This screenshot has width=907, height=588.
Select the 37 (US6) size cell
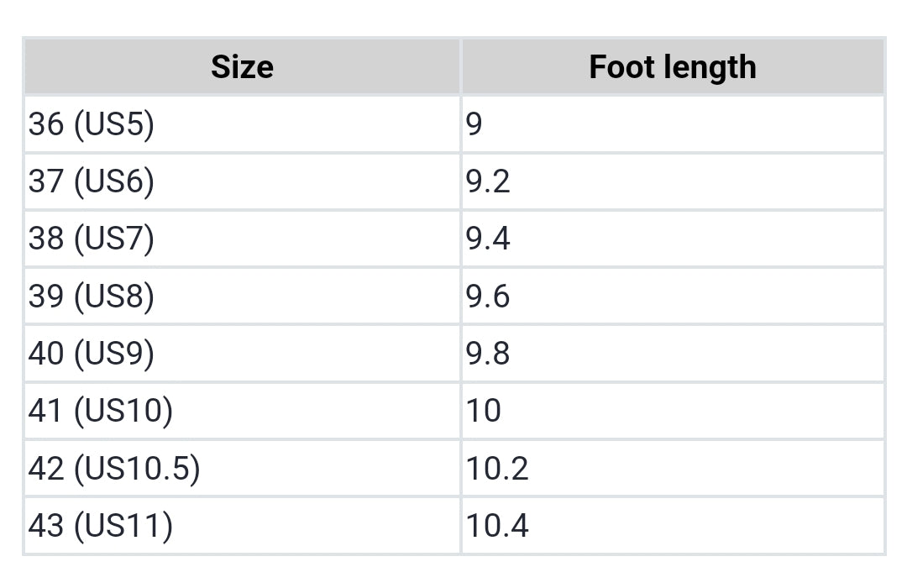click(92, 181)
